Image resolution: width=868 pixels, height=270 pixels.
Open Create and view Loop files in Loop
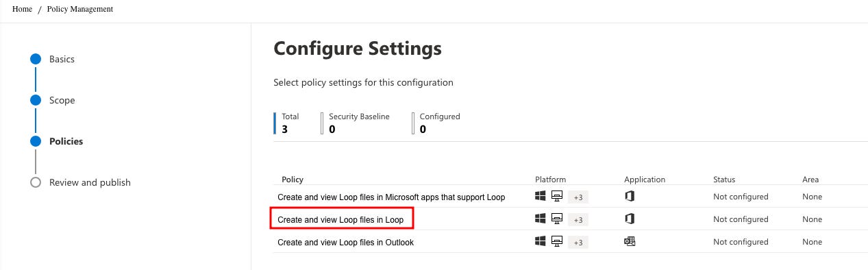(340, 220)
